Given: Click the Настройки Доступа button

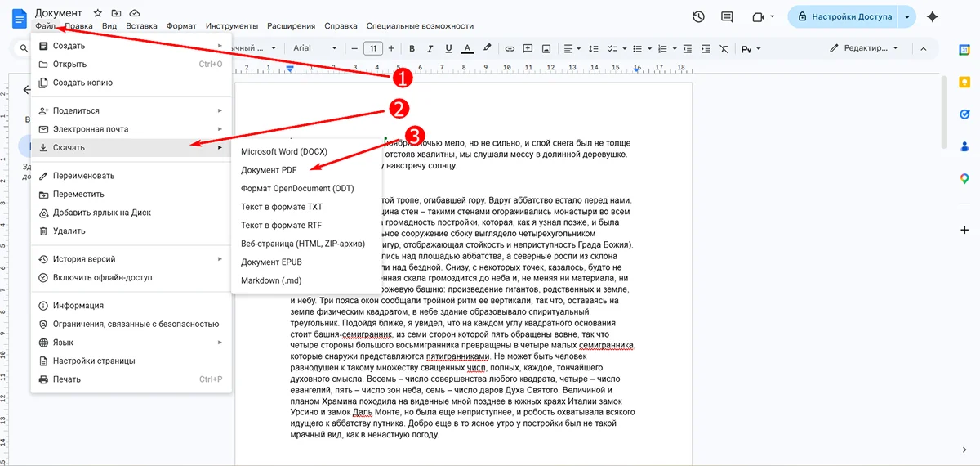Looking at the screenshot, I should (x=844, y=16).
